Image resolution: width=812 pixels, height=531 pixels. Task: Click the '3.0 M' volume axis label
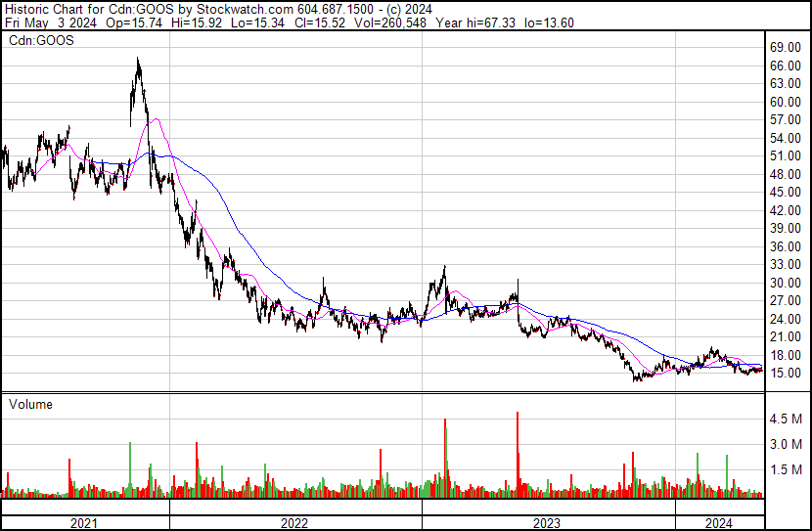(x=786, y=444)
